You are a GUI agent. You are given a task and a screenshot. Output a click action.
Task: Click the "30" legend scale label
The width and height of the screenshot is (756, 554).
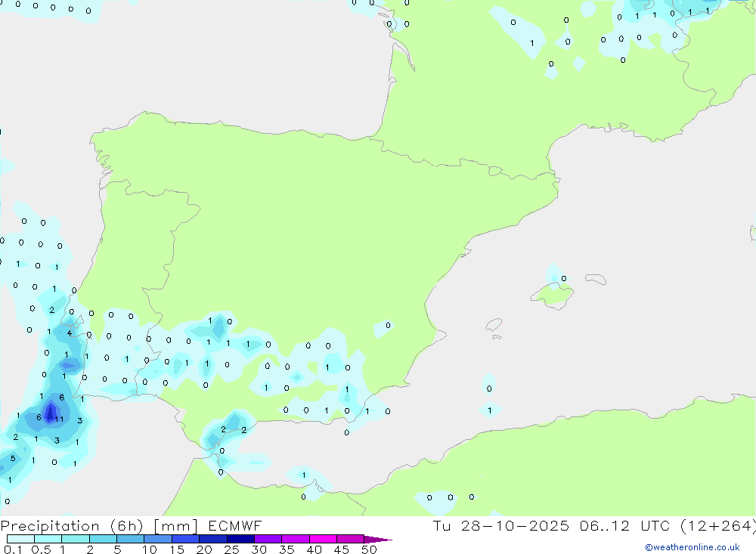point(259,549)
